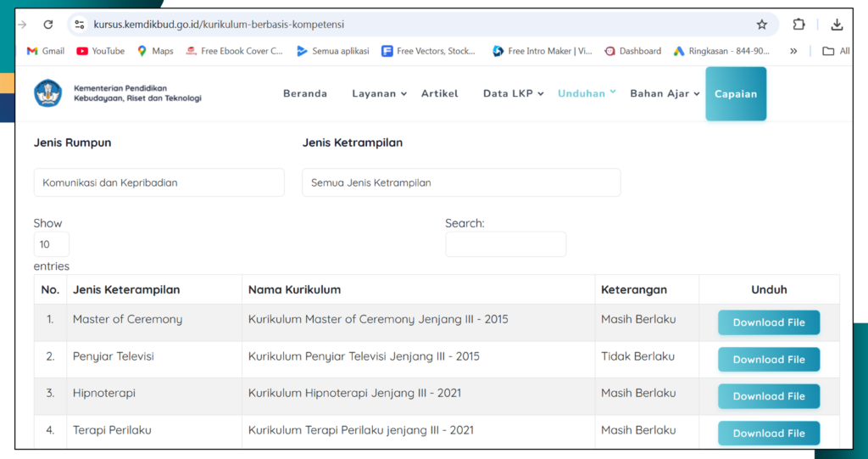
Task: Open the Jenis Ketrampilan combo box
Action: [x=461, y=182]
